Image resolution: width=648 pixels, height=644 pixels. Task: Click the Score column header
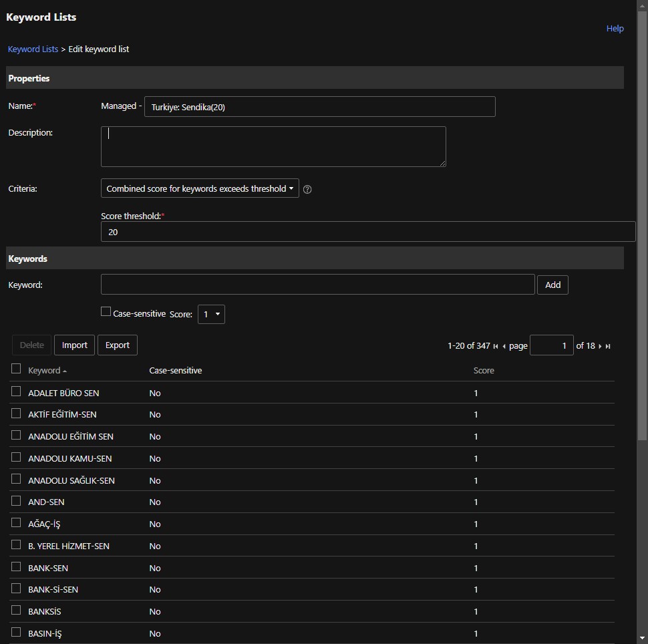click(484, 371)
